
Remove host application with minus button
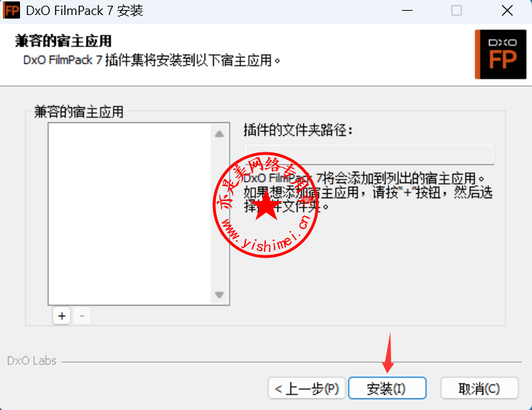pyautogui.click(x=82, y=316)
